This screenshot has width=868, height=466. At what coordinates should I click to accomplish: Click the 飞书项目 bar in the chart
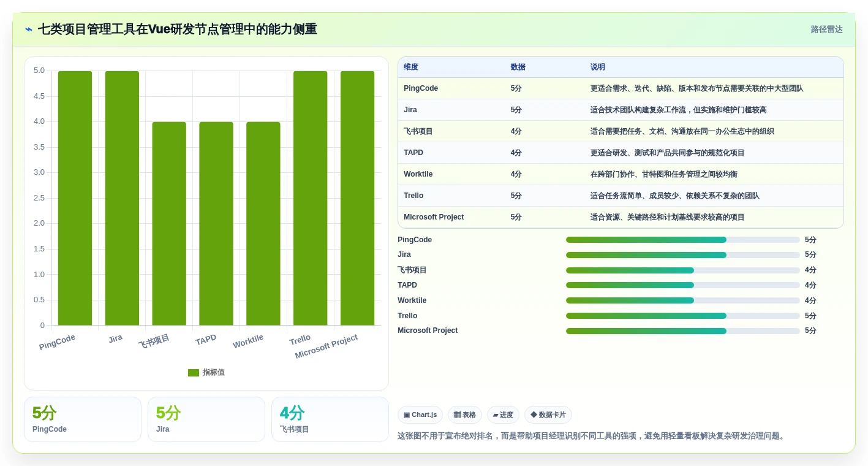coord(169,223)
